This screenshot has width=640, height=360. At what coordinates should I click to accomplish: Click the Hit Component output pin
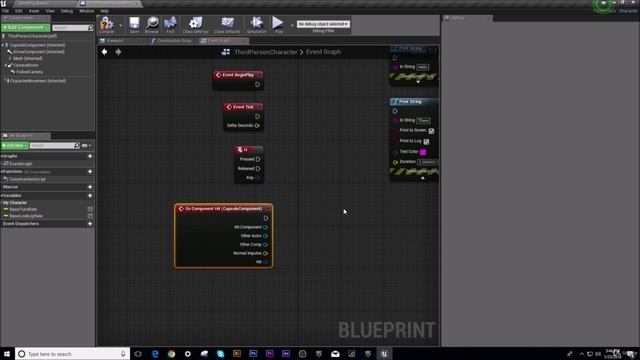coord(265,227)
